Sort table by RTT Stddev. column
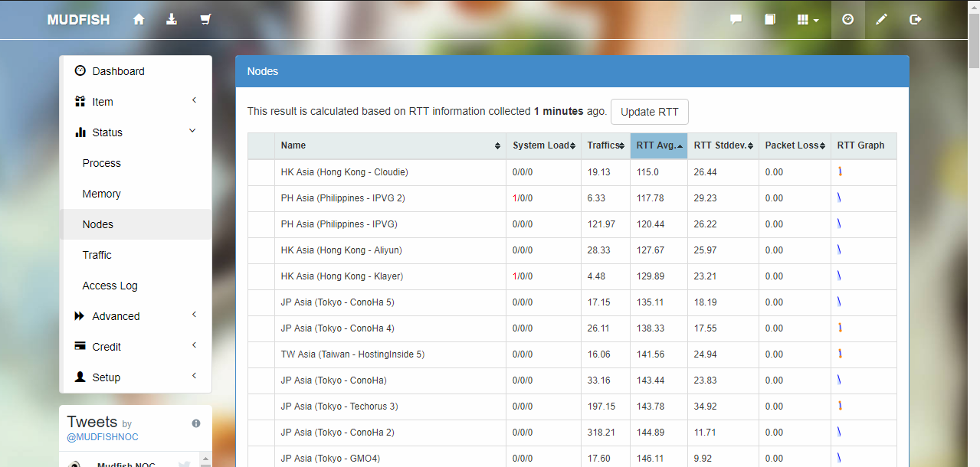The width and height of the screenshot is (980, 467). (x=723, y=145)
